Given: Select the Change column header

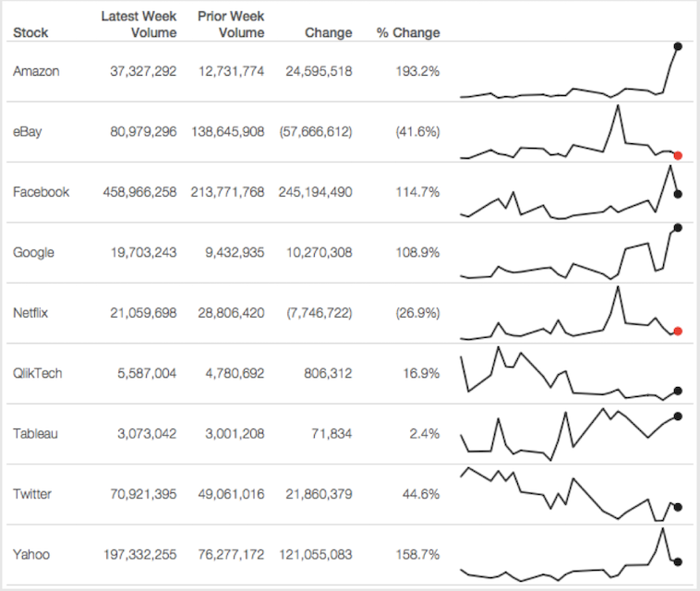Looking at the screenshot, I should tap(328, 32).
